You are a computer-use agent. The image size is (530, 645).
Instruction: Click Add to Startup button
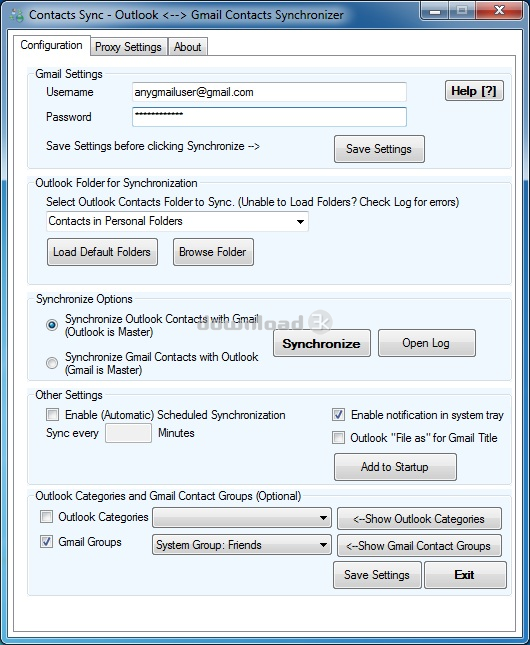click(x=395, y=467)
